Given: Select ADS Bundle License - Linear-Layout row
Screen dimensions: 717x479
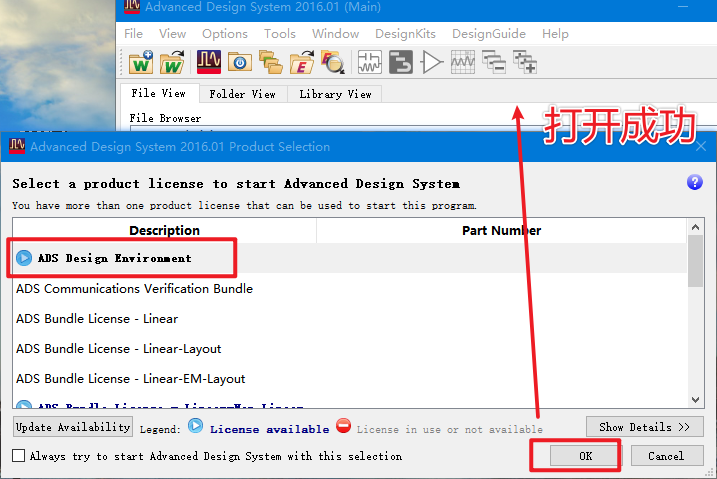Looking at the screenshot, I should (x=350, y=349).
